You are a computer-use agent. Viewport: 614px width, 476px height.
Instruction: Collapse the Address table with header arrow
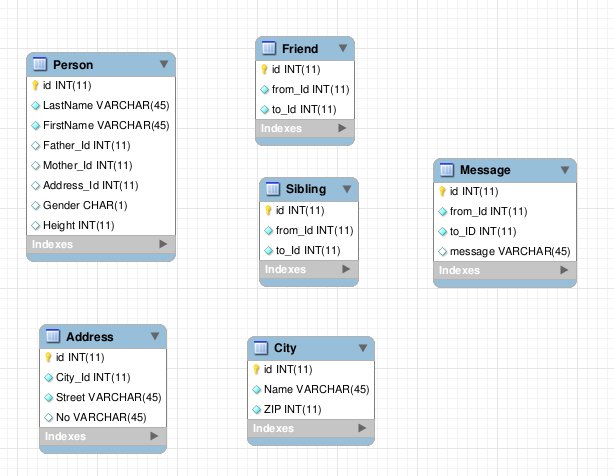tap(155, 336)
